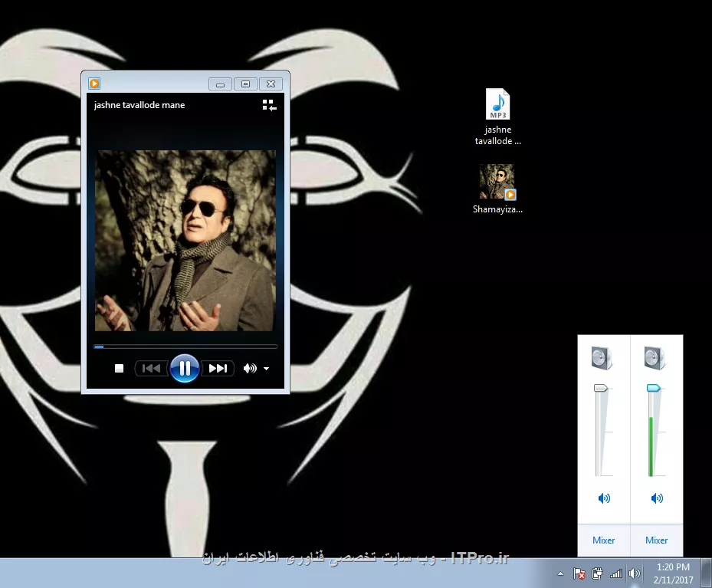Click the seek bar in media player
Image resolution: width=712 pixels, height=588 pixels.
[x=185, y=347]
